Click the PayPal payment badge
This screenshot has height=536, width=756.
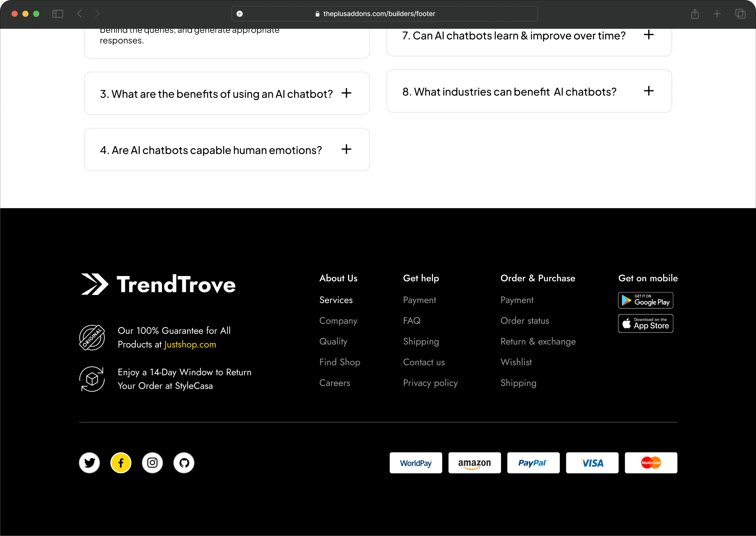click(533, 463)
